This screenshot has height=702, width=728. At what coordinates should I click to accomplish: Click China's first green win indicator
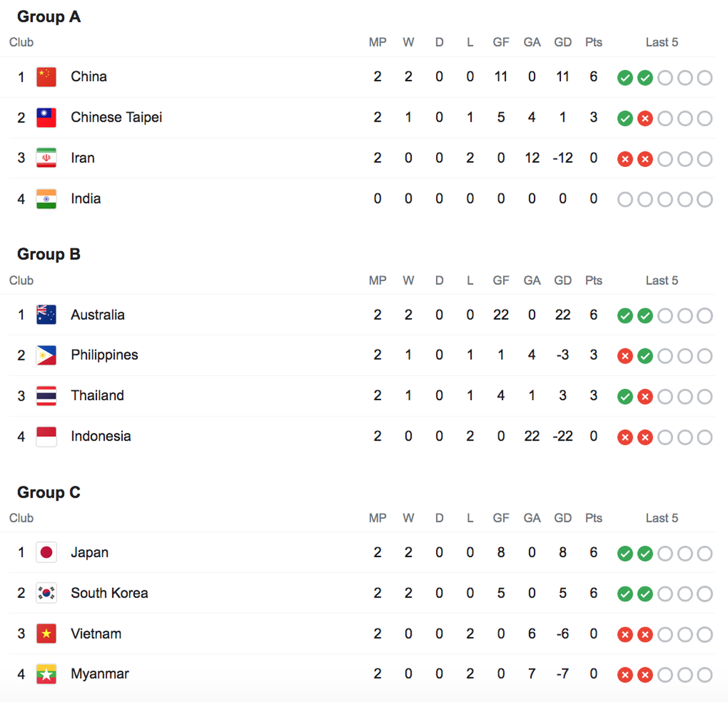[625, 78]
